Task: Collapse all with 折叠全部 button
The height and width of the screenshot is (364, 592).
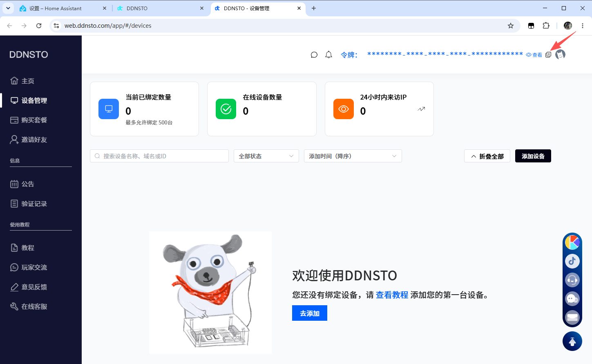Action: coord(487,156)
